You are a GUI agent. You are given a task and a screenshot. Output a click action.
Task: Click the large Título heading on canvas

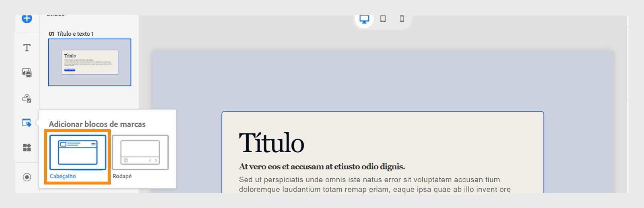[272, 143]
